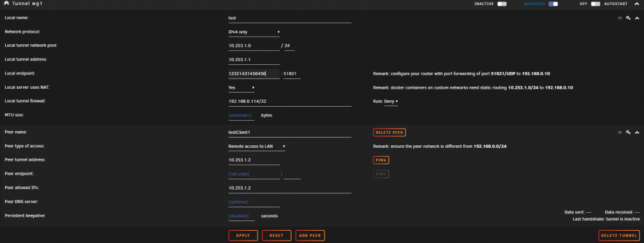Click the port forwarding remark text
Screen dimensions: 644x243
coord(461,74)
